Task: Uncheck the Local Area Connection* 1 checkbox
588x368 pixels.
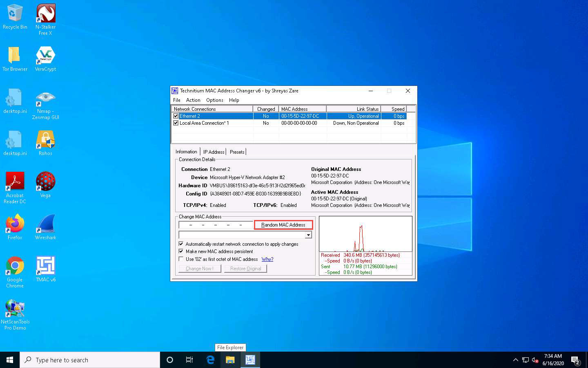Action: point(176,123)
